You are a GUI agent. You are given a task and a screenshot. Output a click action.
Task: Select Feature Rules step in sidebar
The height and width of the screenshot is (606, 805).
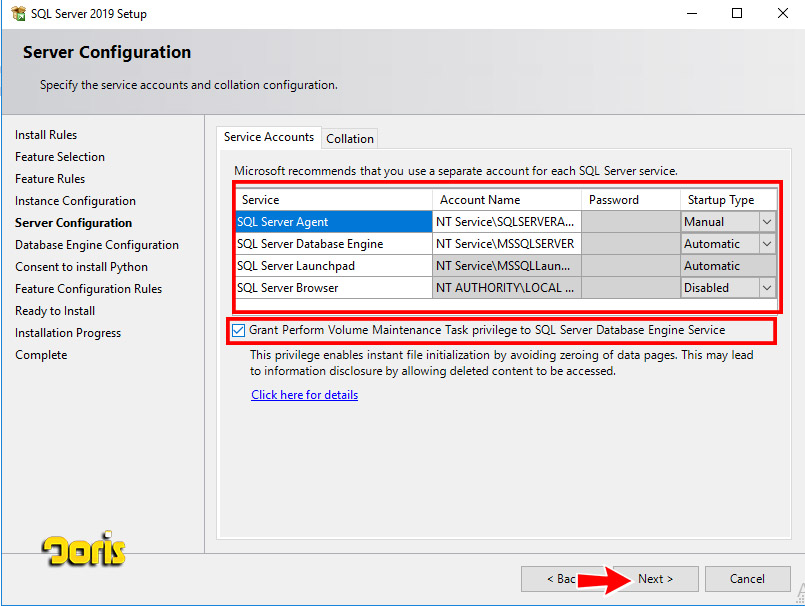(50, 179)
